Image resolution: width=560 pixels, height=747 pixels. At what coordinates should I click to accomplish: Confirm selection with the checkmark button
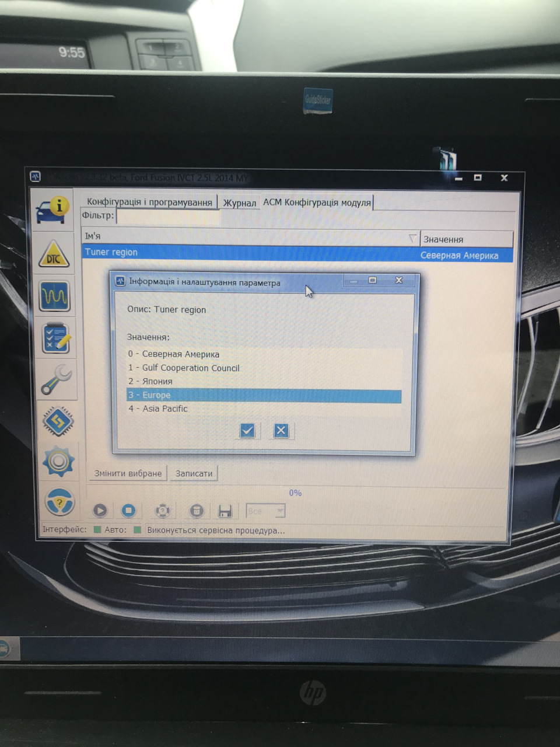(x=247, y=431)
